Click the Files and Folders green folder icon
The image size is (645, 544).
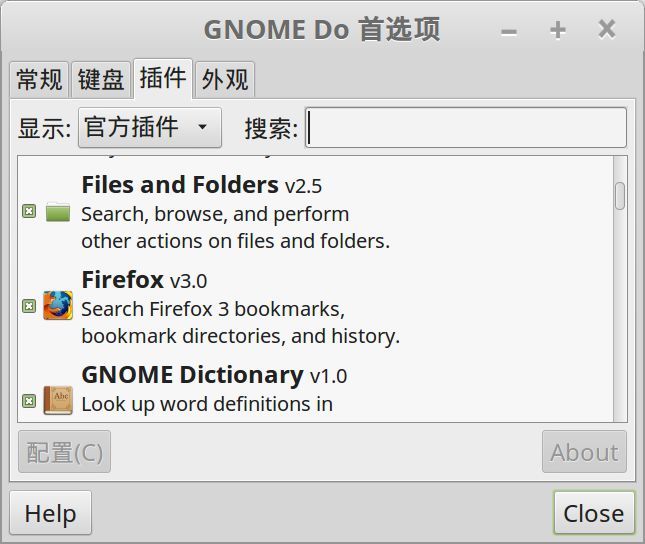tap(58, 211)
